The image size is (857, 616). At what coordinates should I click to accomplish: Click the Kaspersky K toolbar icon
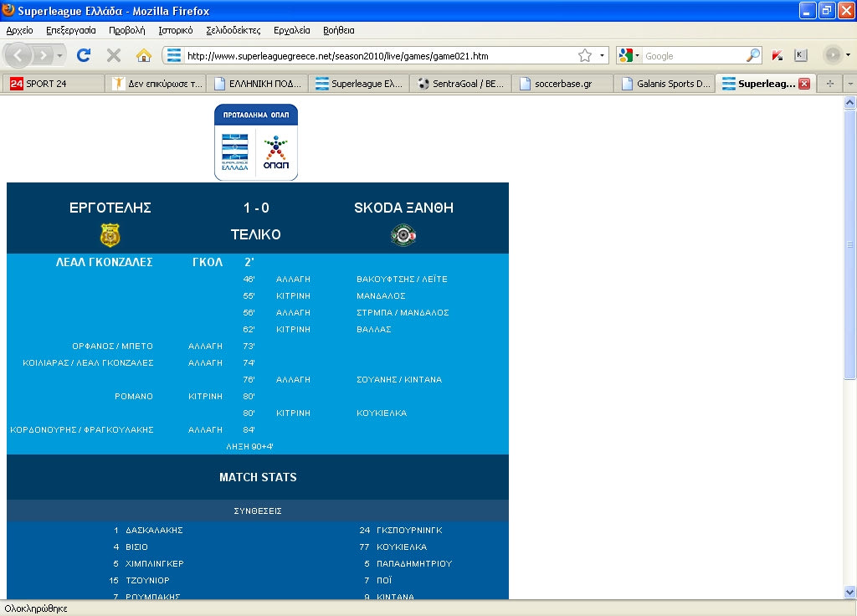click(x=801, y=56)
